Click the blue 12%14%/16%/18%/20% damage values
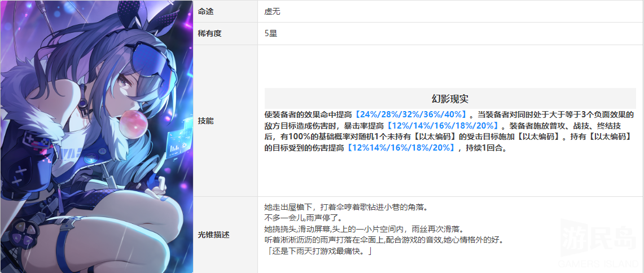The width and height of the screenshot is (644, 273). pos(400,148)
